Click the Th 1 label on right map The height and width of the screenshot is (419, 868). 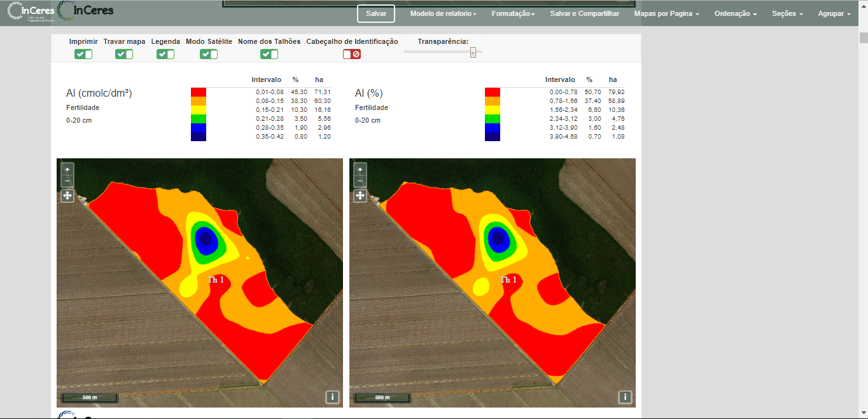(508, 280)
